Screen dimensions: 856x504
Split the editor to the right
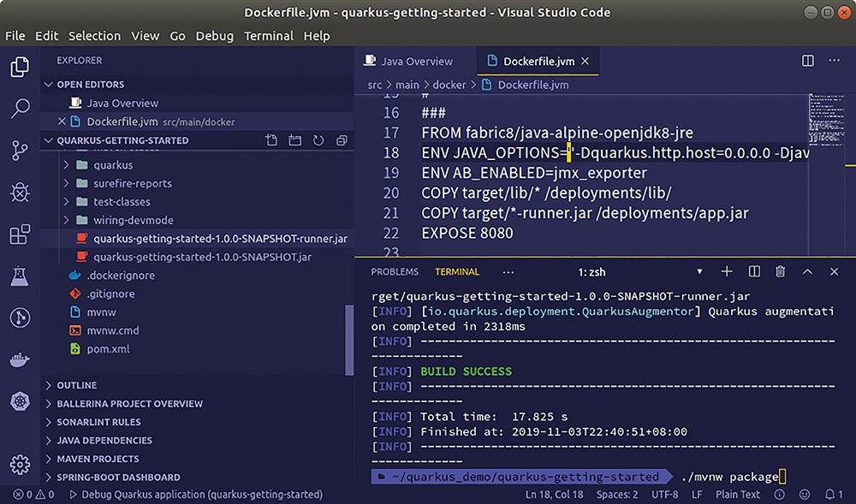tap(808, 61)
